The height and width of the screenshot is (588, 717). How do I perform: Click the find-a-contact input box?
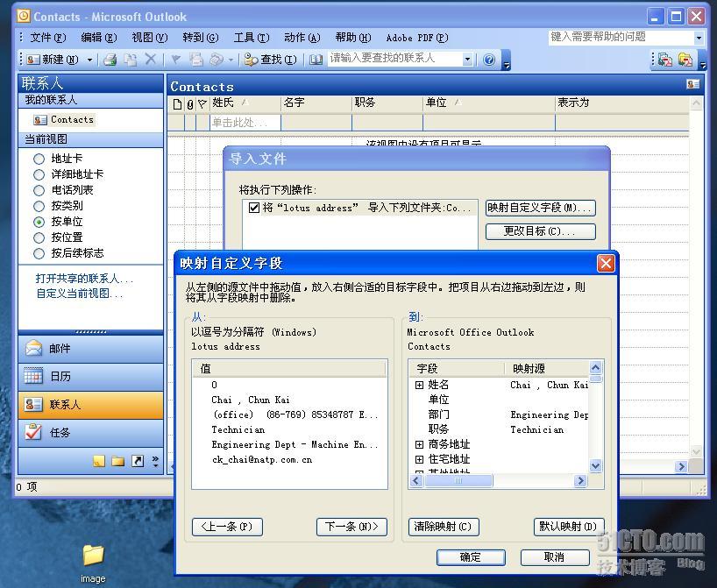394,59
